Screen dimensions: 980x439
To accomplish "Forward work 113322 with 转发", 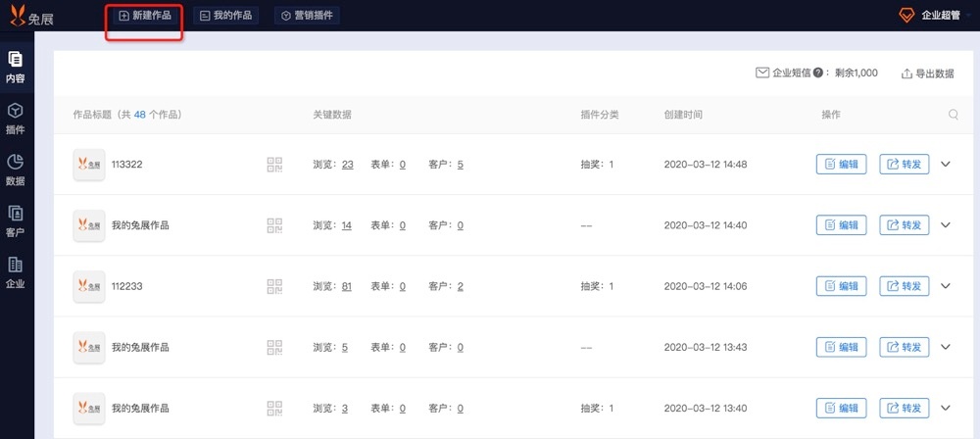I will click(905, 165).
